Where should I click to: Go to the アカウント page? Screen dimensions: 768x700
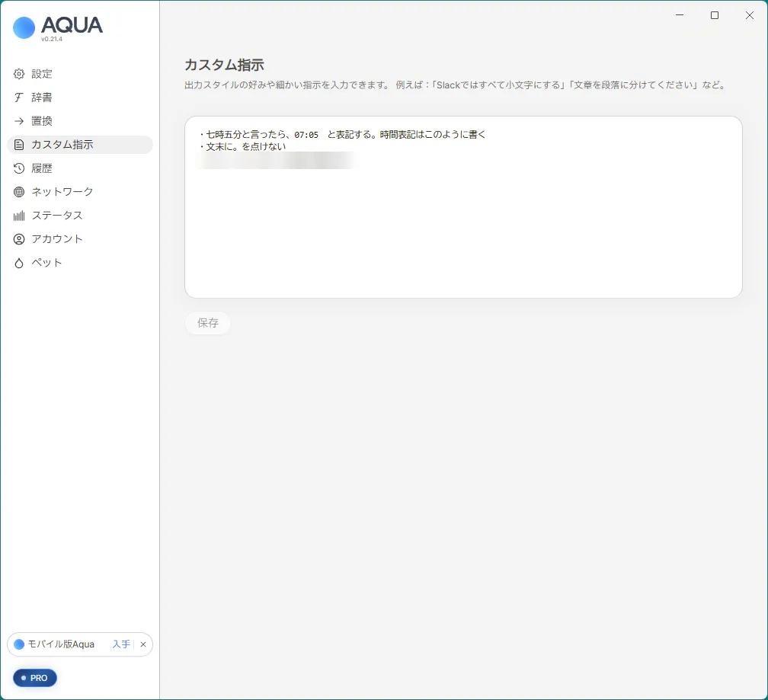pos(80,239)
